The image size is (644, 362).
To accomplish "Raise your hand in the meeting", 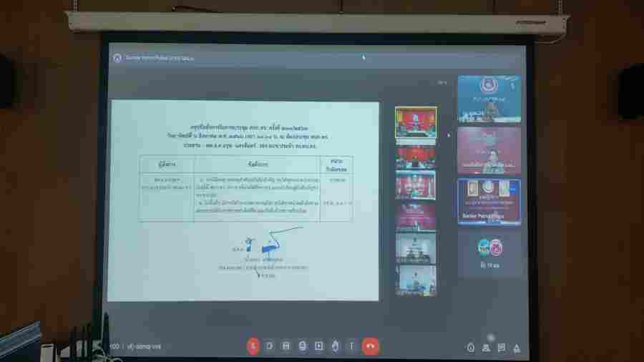I will pyautogui.click(x=336, y=346).
